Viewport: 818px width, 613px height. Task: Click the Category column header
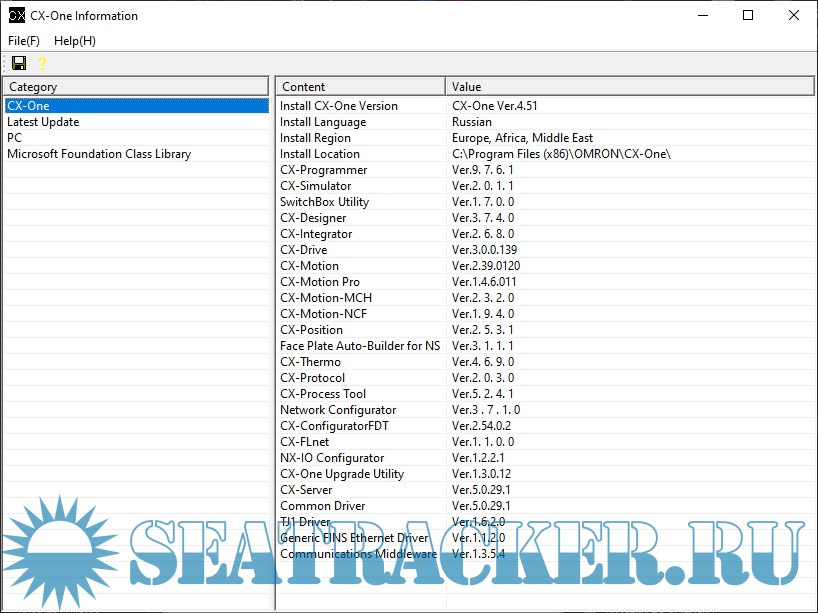(x=135, y=87)
